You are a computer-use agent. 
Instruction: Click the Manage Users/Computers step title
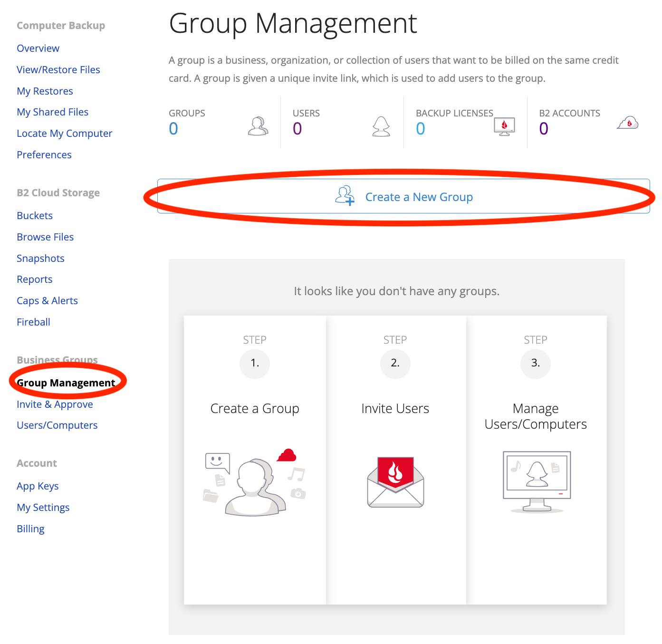(536, 416)
